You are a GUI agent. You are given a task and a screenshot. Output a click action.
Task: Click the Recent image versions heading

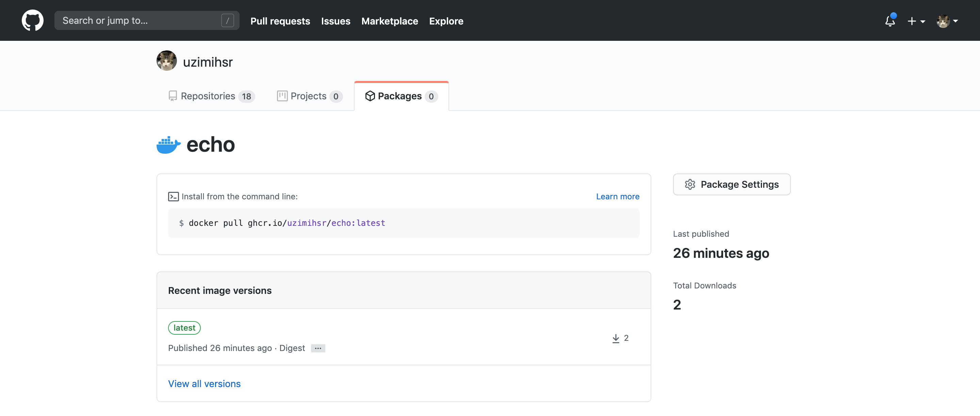(220, 290)
